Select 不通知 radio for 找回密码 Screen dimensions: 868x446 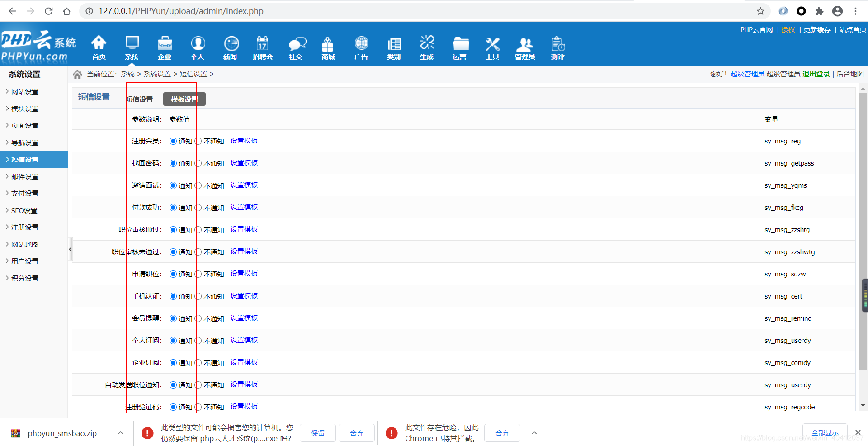point(198,163)
